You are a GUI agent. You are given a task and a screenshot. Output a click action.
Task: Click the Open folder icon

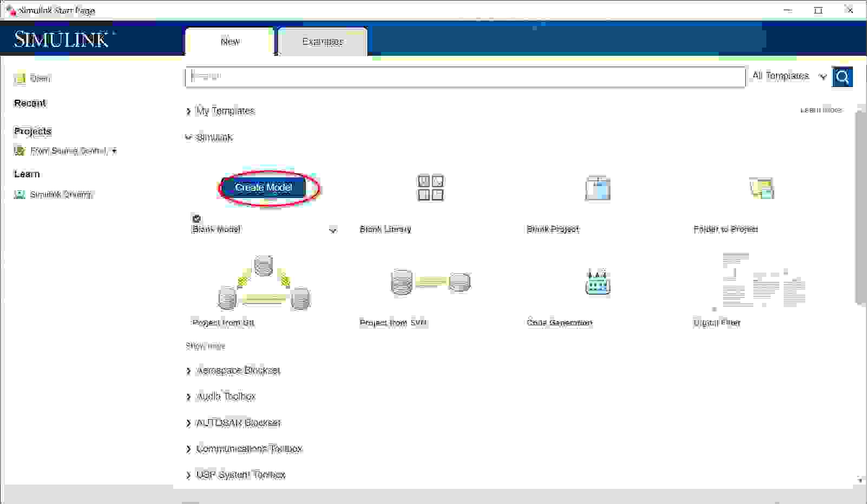pyautogui.click(x=20, y=78)
